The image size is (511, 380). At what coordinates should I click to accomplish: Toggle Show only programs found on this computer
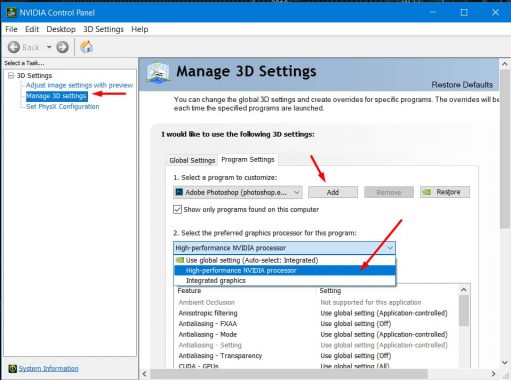[x=177, y=210]
